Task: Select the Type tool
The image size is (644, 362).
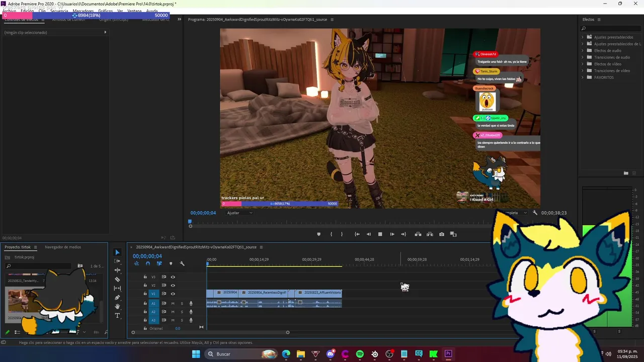Action: tap(118, 315)
